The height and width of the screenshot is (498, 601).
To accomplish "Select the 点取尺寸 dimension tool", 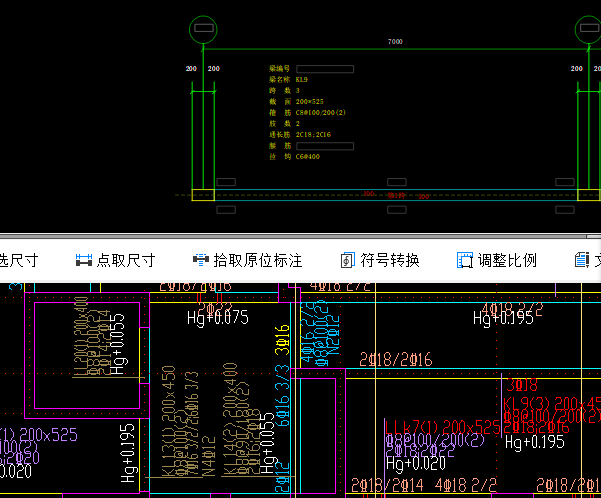I will tap(115, 260).
